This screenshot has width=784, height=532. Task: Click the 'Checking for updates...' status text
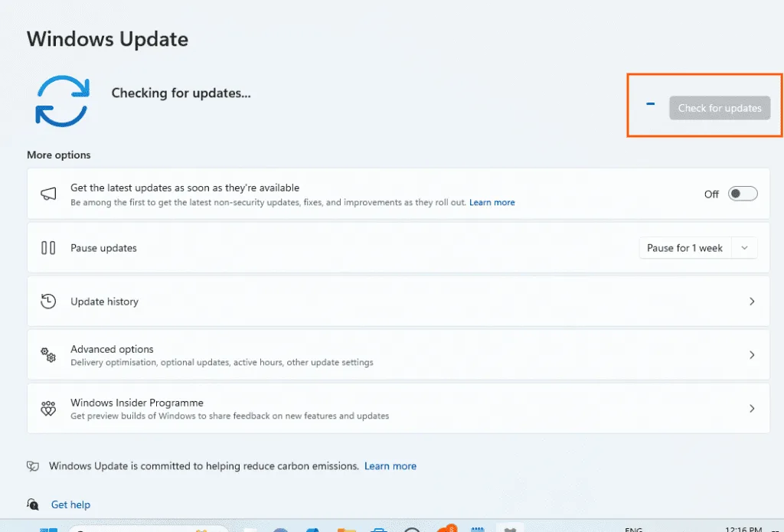(x=181, y=93)
